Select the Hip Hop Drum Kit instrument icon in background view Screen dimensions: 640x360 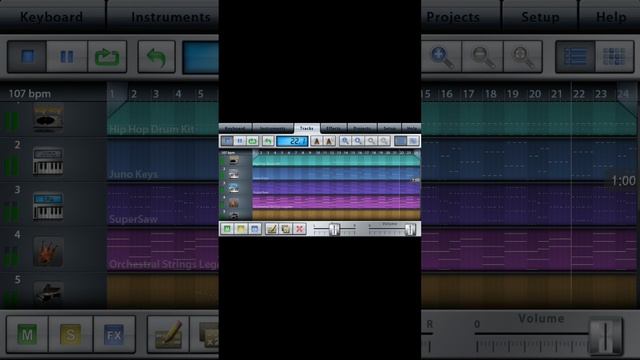[x=48, y=118]
